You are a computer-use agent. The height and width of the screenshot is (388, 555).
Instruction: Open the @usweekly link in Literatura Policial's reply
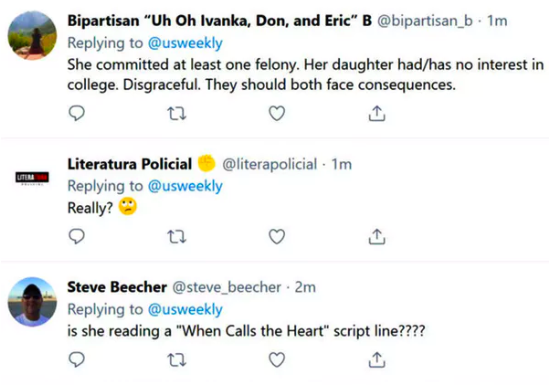point(185,186)
